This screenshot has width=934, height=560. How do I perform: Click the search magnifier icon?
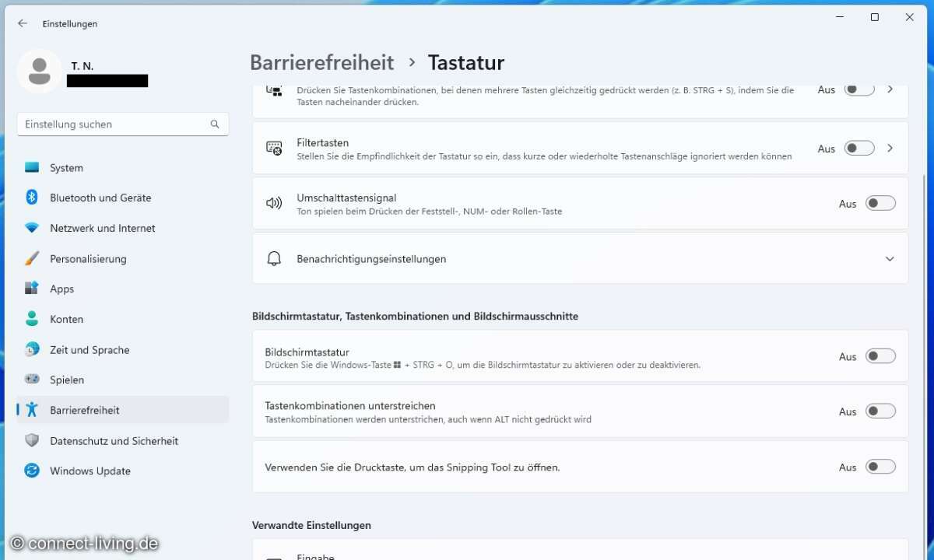(215, 124)
